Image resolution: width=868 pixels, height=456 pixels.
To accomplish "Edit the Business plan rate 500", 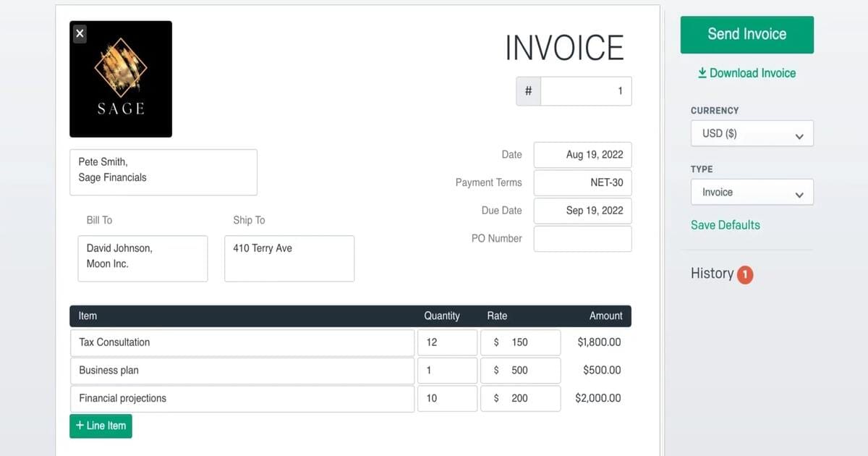I will [x=521, y=371].
